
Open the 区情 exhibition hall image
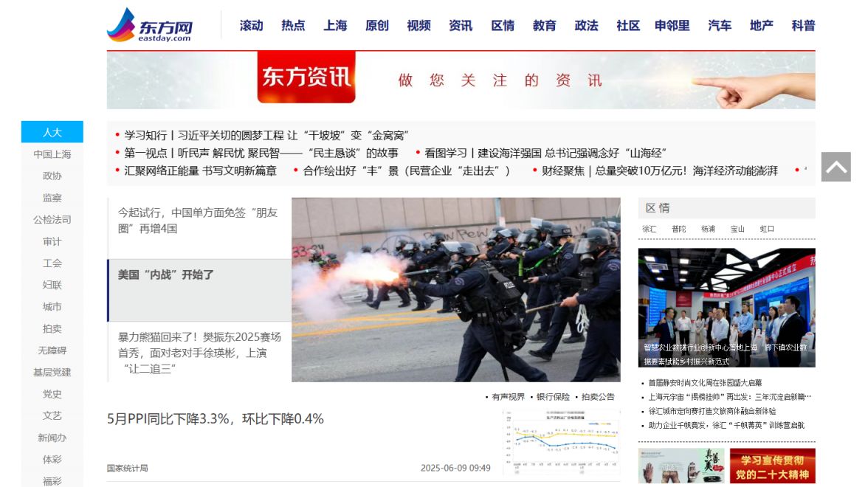tap(726, 308)
